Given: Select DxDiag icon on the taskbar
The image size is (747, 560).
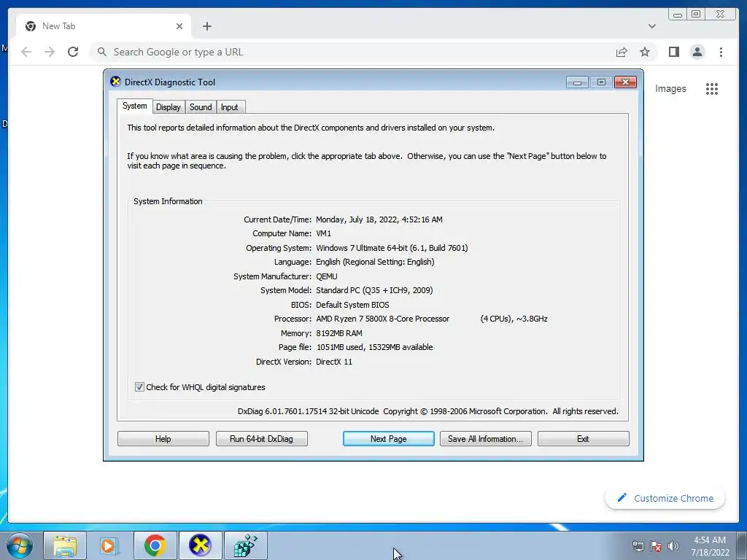Looking at the screenshot, I should click(x=200, y=545).
